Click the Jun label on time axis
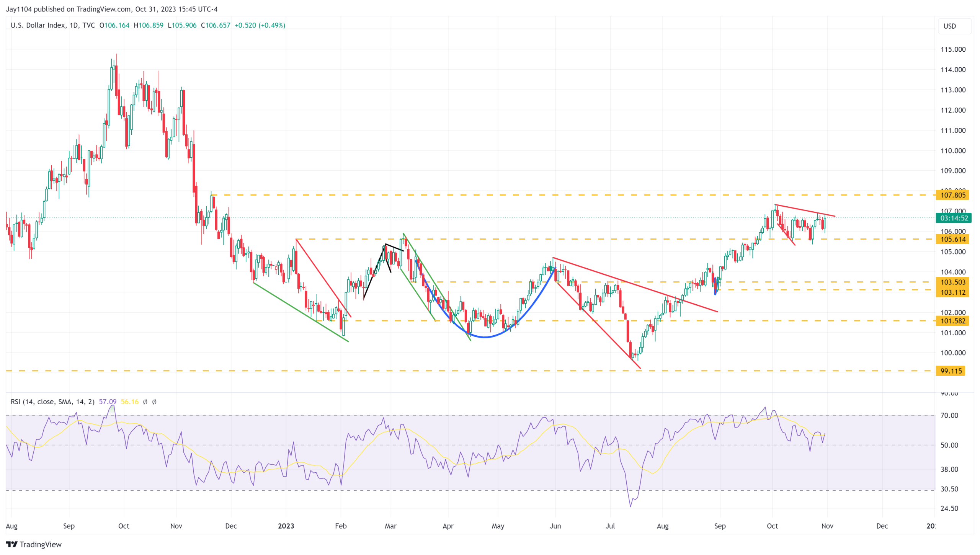This screenshot has height=555, width=980. pyautogui.click(x=555, y=526)
